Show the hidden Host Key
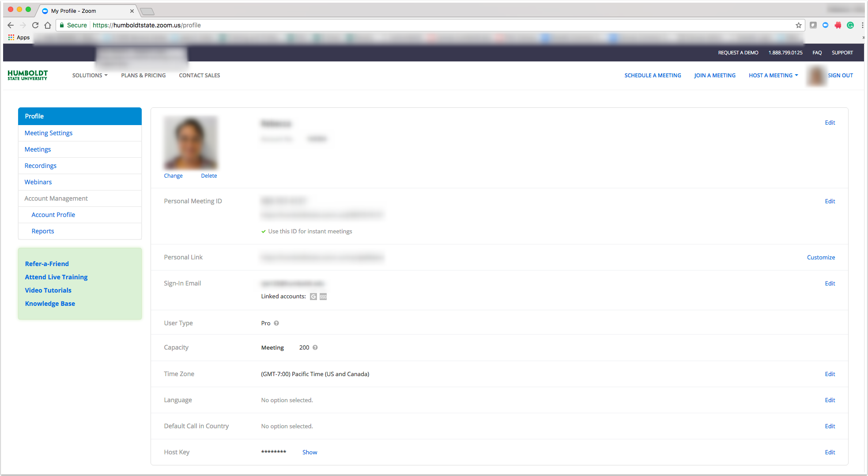868x476 pixels. 310,453
